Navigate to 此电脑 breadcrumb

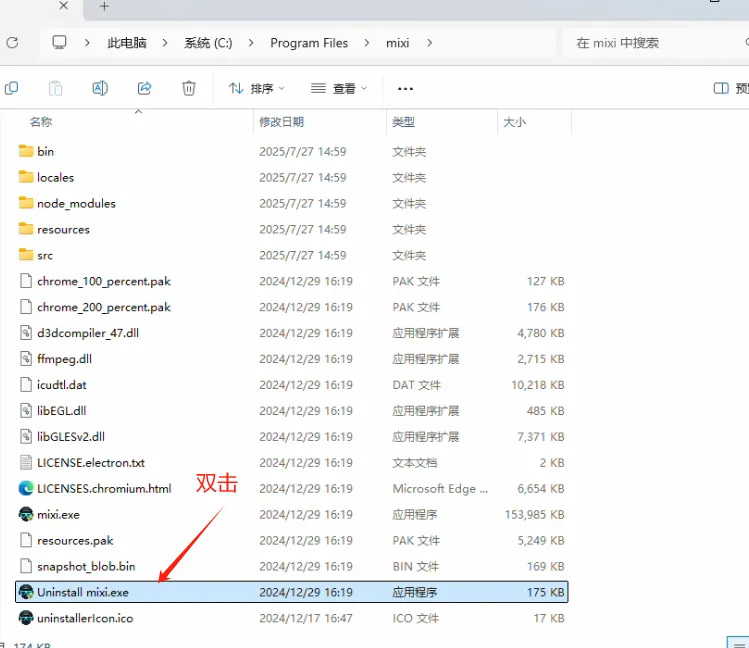(x=127, y=43)
